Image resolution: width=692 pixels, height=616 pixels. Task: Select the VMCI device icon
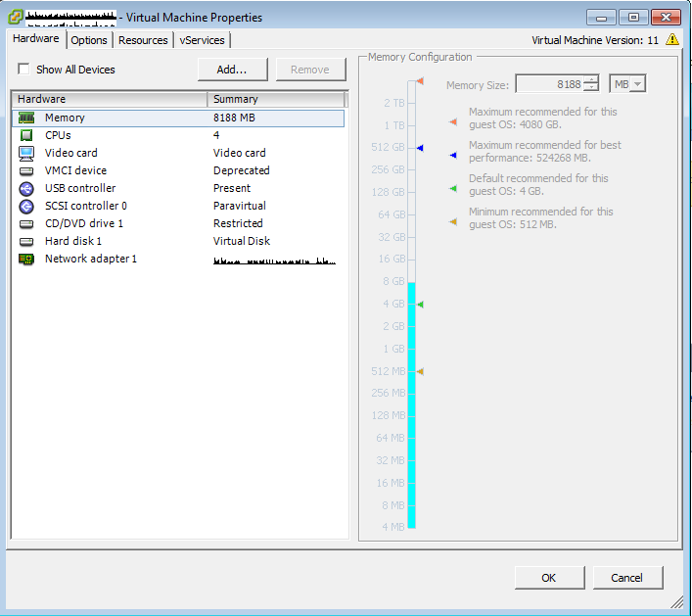[x=26, y=170]
